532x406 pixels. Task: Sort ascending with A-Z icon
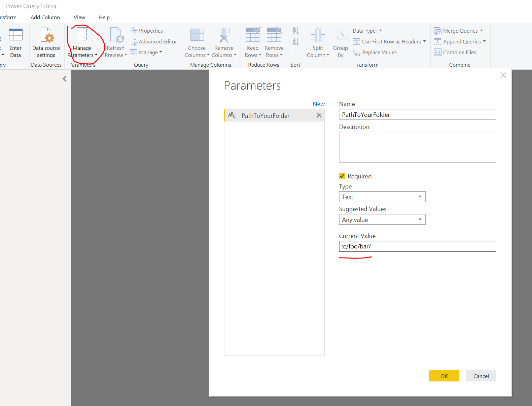(295, 31)
